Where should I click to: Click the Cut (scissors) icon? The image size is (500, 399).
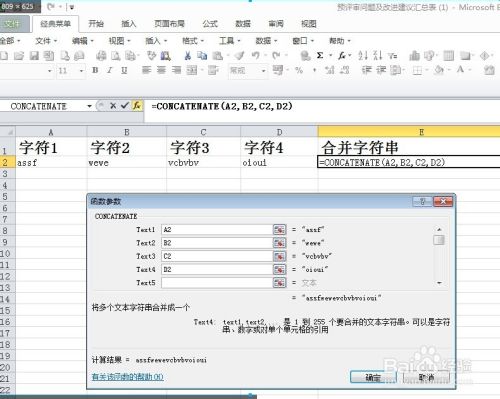188,56
